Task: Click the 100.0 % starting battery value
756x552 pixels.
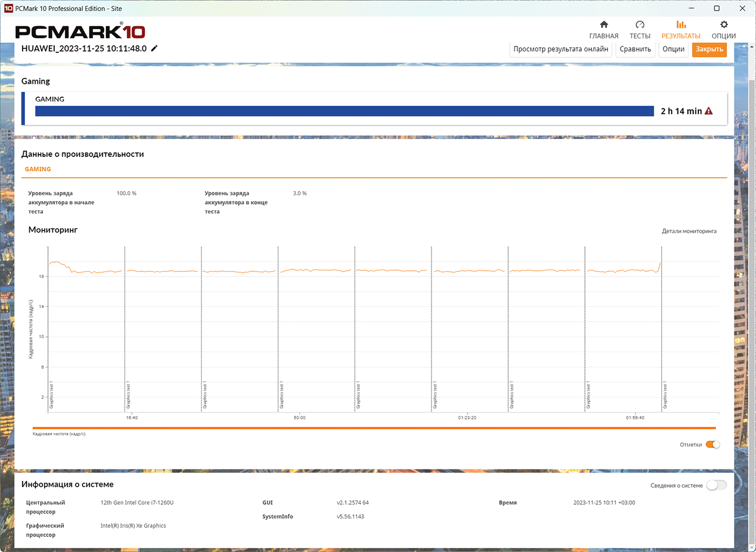Action: point(126,193)
